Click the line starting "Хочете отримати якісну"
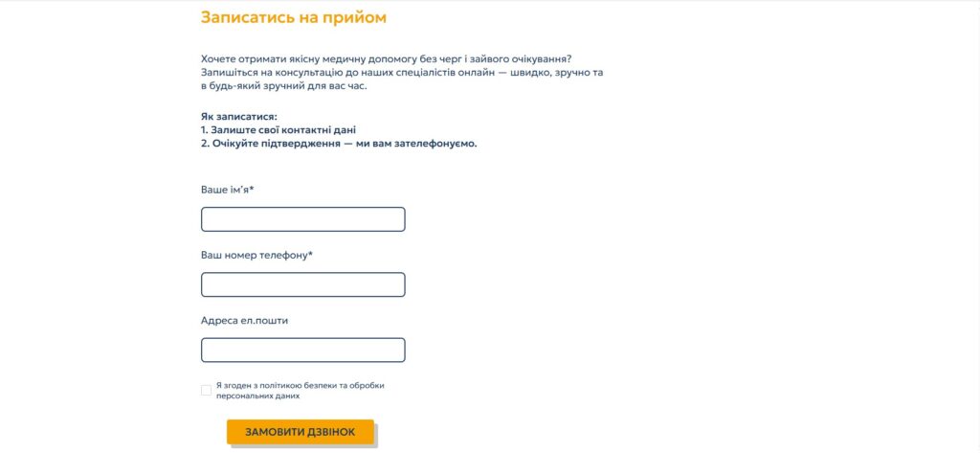Viewport: 980px width, 453px height. tap(387, 58)
